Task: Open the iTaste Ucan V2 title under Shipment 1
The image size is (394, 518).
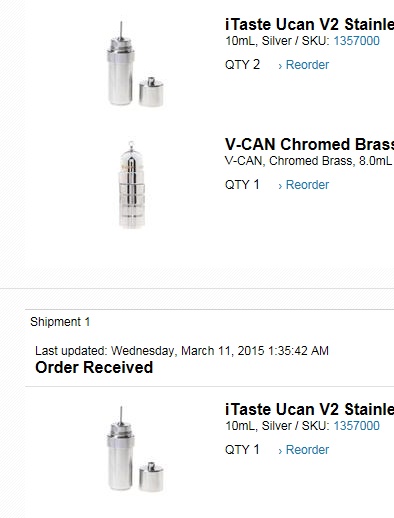Action: tap(309, 409)
